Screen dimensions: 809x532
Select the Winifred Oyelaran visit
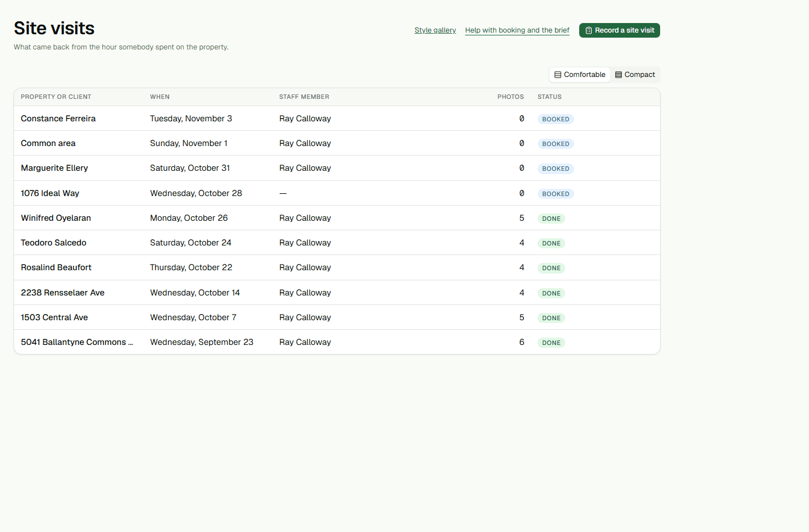pyautogui.click(x=337, y=218)
